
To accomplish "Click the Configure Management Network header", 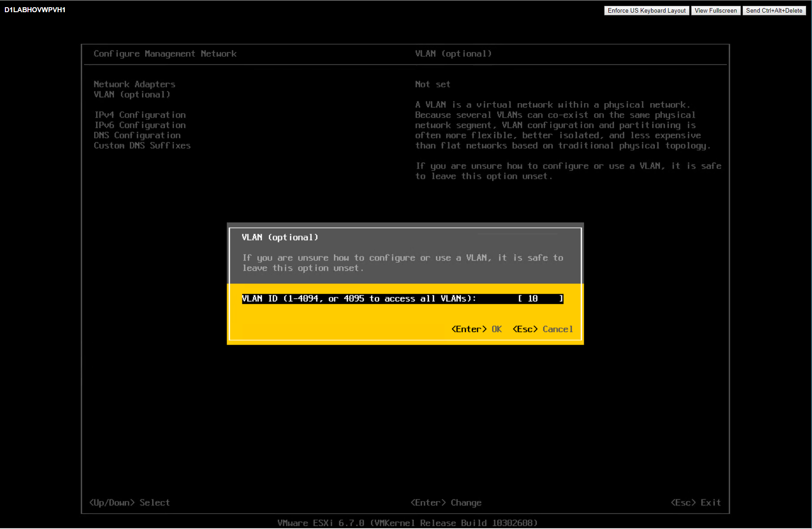I will 165,54.
